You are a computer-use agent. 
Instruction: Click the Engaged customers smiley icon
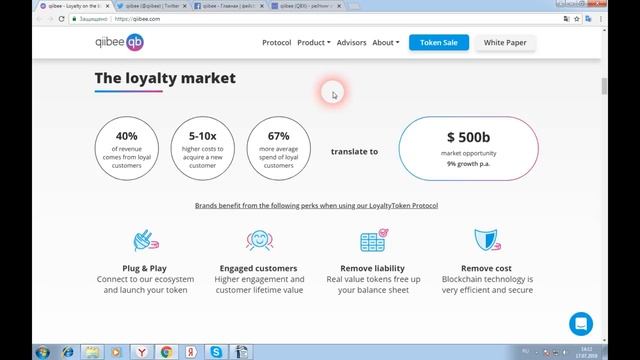[259, 240]
